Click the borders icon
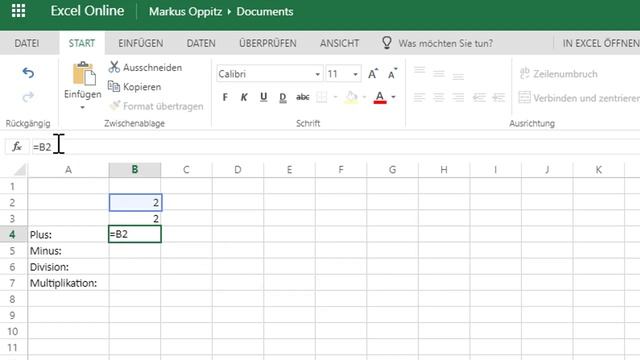 [322, 97]
